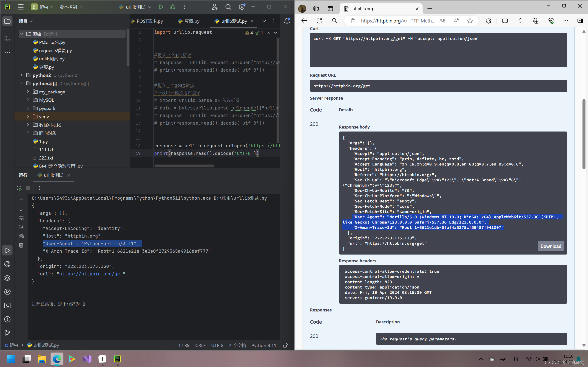588x367 pixels.
Task: Open Edge Settings and more menu
Action: [x=566, y=21]
